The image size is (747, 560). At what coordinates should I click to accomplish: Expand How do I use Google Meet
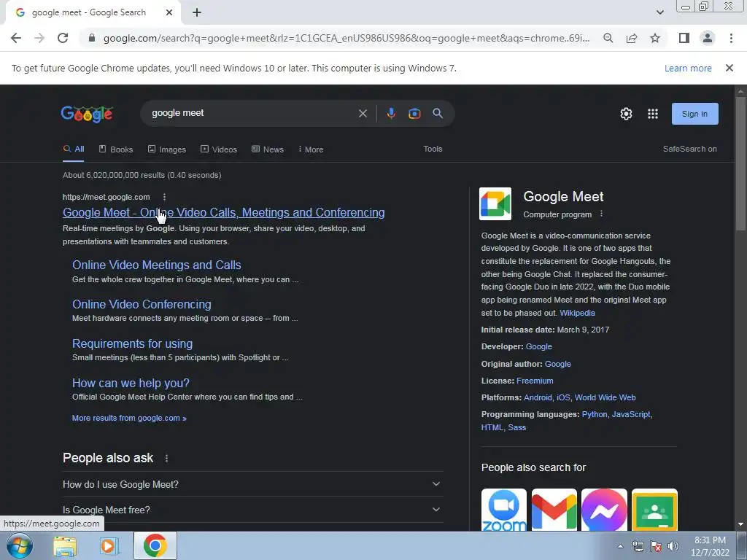tap(252, 484)
